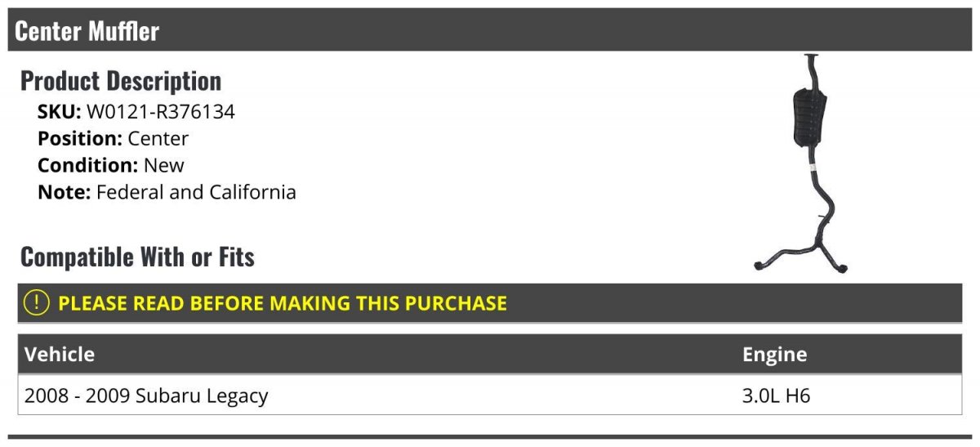
Task: Click the yellow warning exclamation icon
Action: [37, 303]
